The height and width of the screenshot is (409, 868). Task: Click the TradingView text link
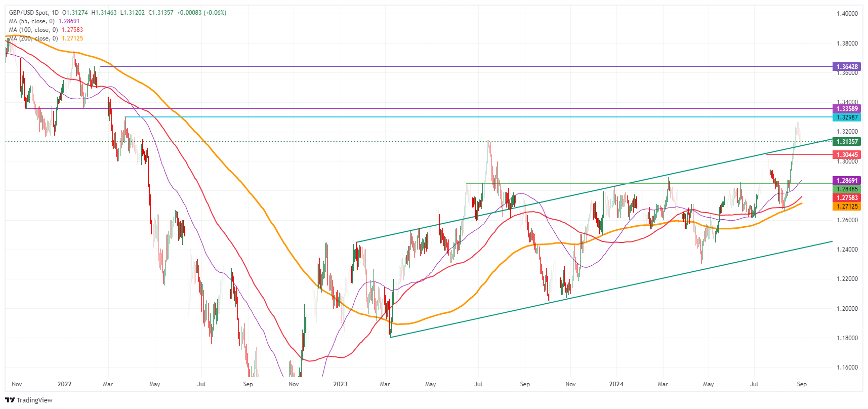coord(34,400)
